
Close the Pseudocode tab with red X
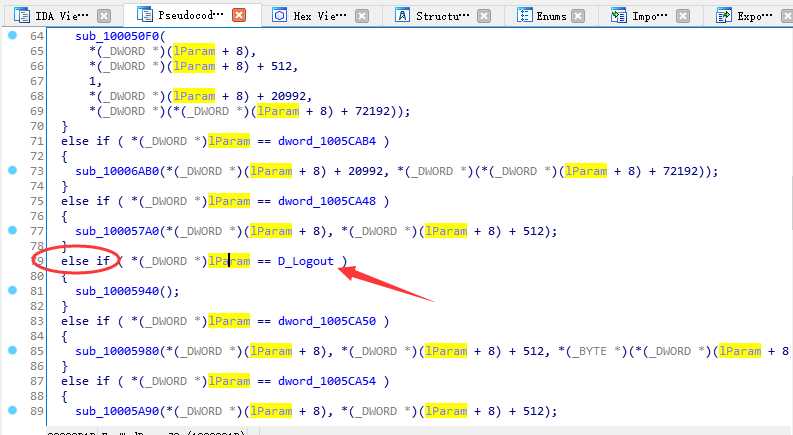[x=239, y=15]
